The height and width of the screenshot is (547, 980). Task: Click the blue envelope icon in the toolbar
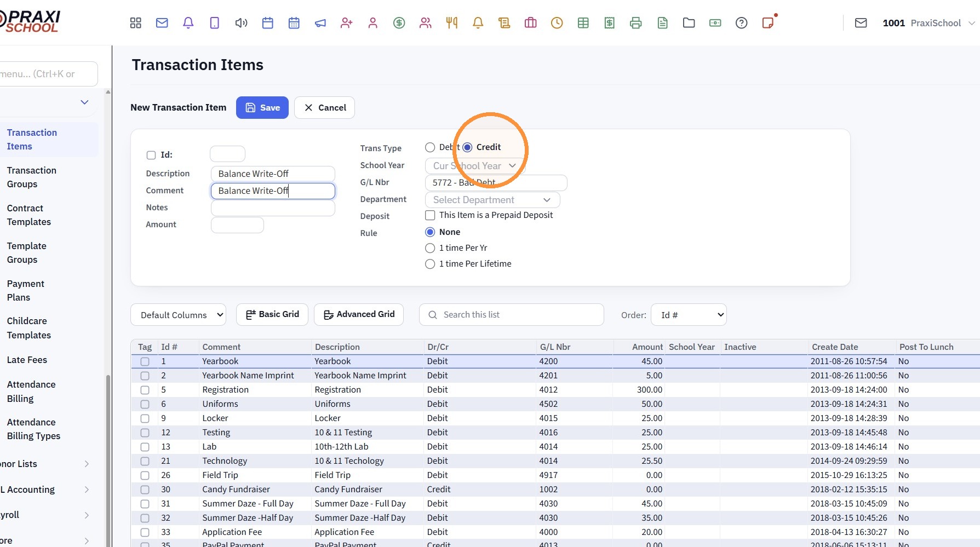coord(162,23)
